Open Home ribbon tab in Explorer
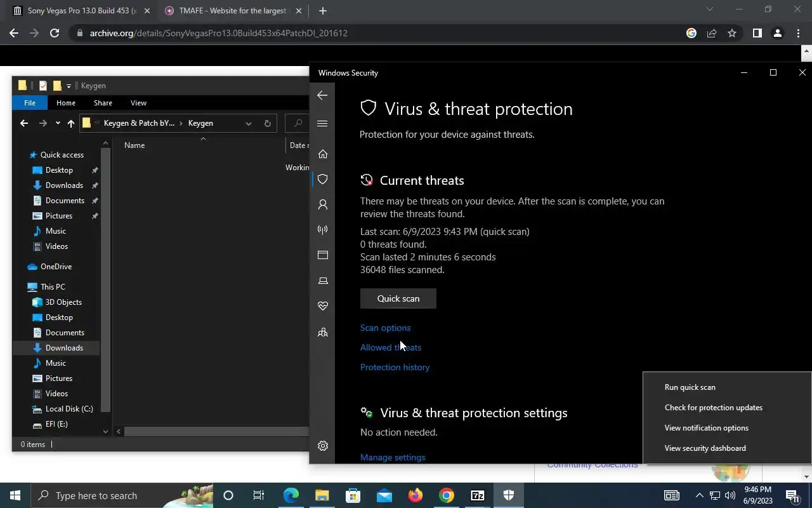Viewport: 812px width, 508px height. click(x=66, y=103)
